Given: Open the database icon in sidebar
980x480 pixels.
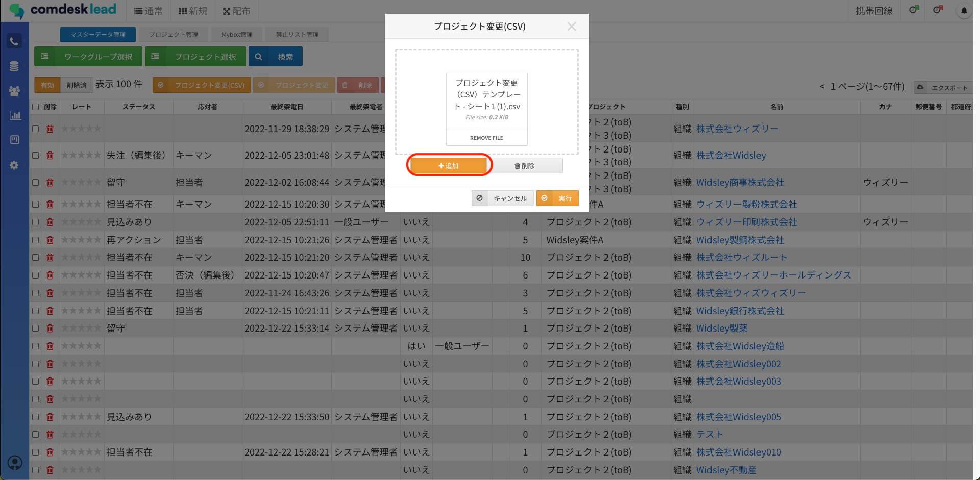Looking at the screenshot, I should pyautogui.click(x=14, y=66).
